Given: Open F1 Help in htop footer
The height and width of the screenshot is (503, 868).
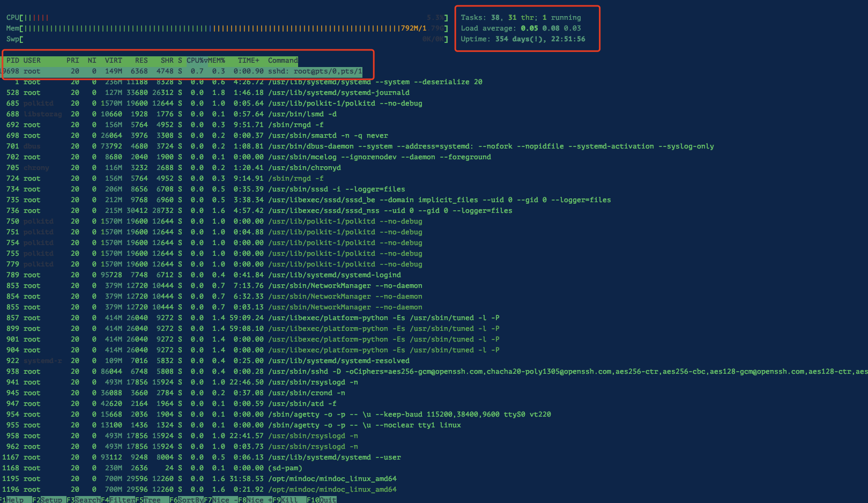Looking at the screenshot, I should 12,500.
